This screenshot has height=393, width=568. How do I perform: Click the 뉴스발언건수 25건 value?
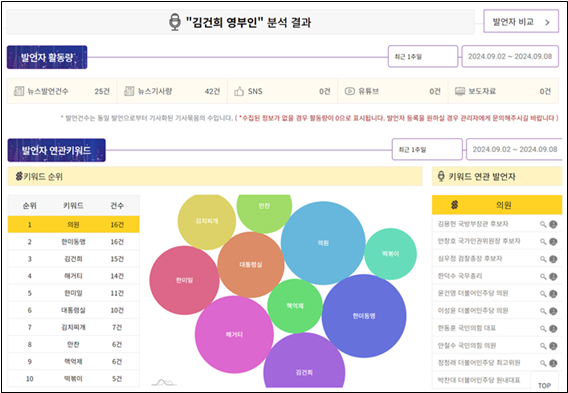pos(102,91)
